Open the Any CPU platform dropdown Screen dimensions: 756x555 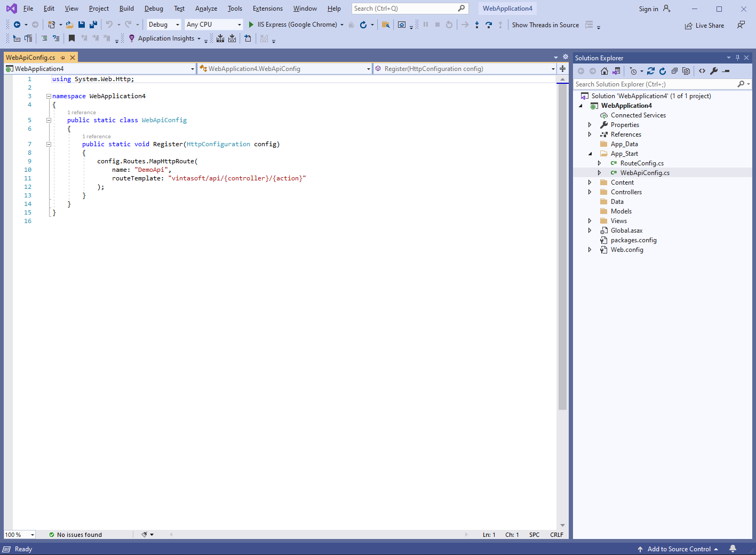pos(213,25)
